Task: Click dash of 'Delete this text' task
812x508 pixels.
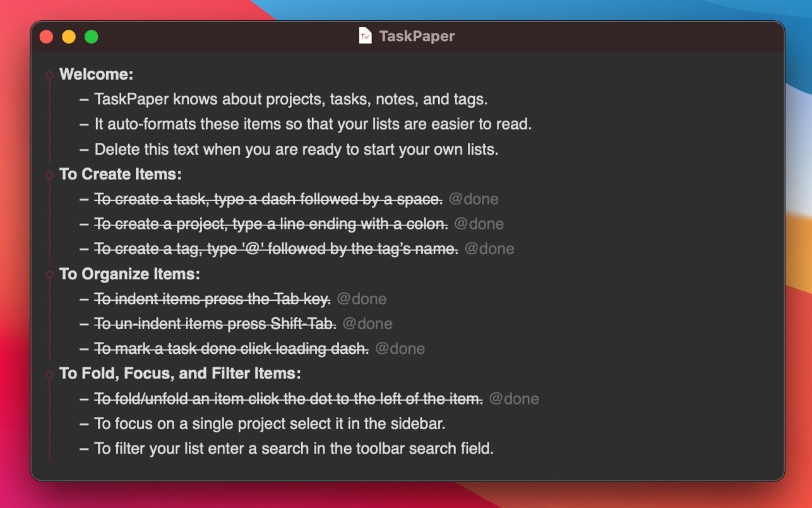Action: click(84, 150)
